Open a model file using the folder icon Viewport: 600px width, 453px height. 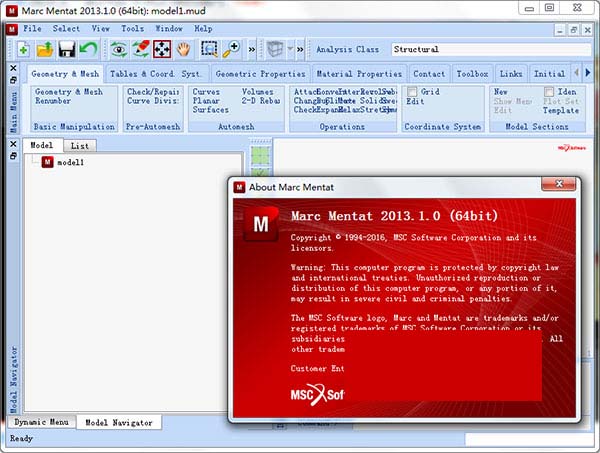(x=45, y=50)
